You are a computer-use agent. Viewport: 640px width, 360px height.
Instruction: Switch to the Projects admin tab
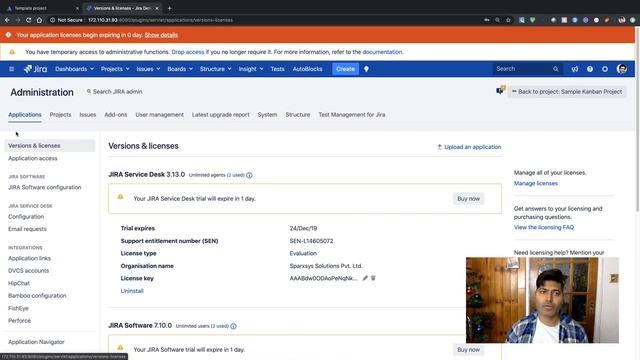click(60, 115)
